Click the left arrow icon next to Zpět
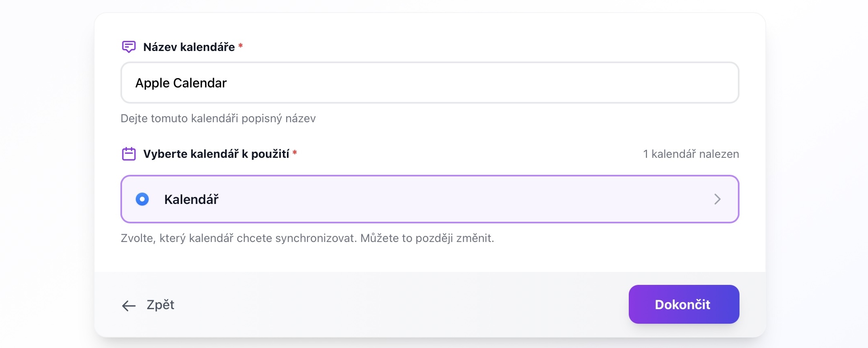The height and width of the screenshot is (348, 868). 129,306
